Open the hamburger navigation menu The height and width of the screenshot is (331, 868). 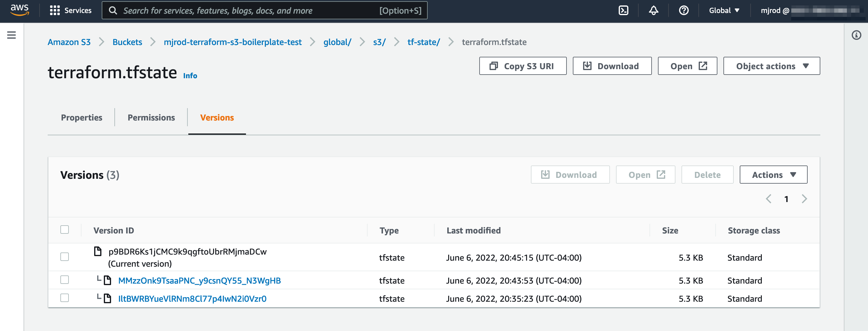(12, 35)
